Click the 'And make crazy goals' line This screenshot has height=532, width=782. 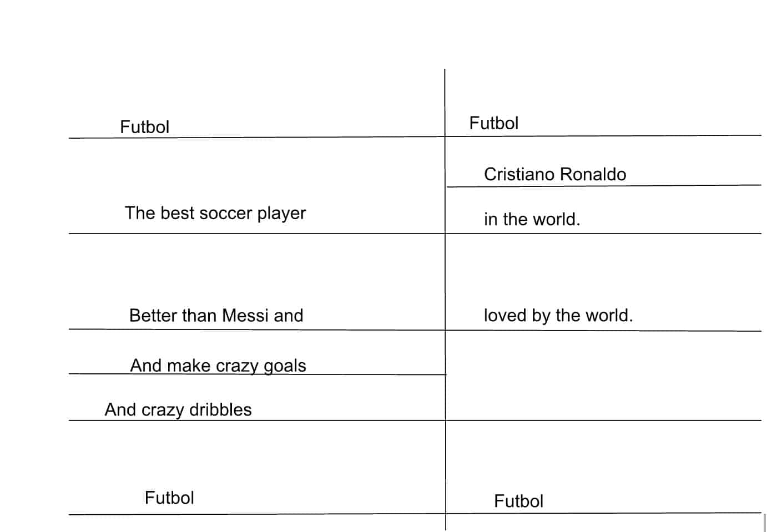218,366
